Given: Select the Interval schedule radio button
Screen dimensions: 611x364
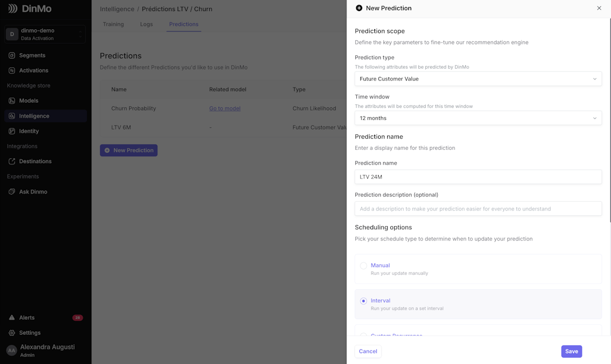Looking at the screenshot, I should 363,301.
